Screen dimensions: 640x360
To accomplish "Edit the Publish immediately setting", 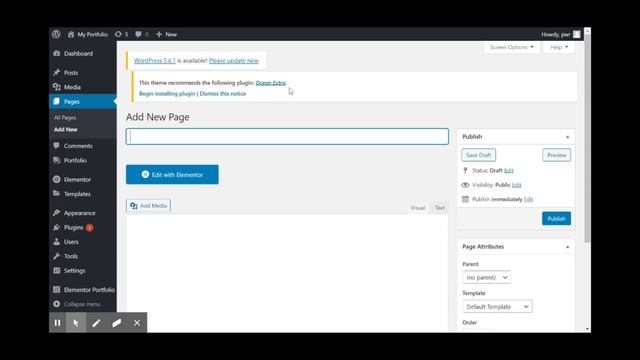I will pos(528,199).
